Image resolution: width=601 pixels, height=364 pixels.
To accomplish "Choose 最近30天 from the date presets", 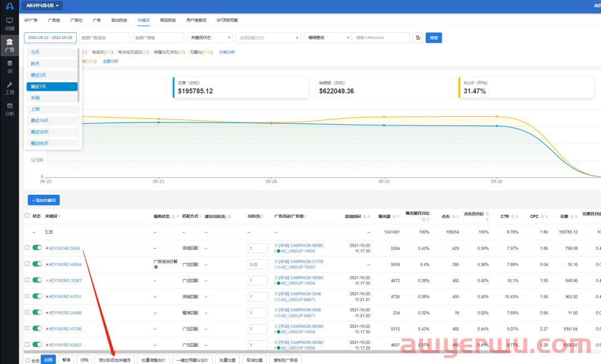I will [x=52, y=132].
